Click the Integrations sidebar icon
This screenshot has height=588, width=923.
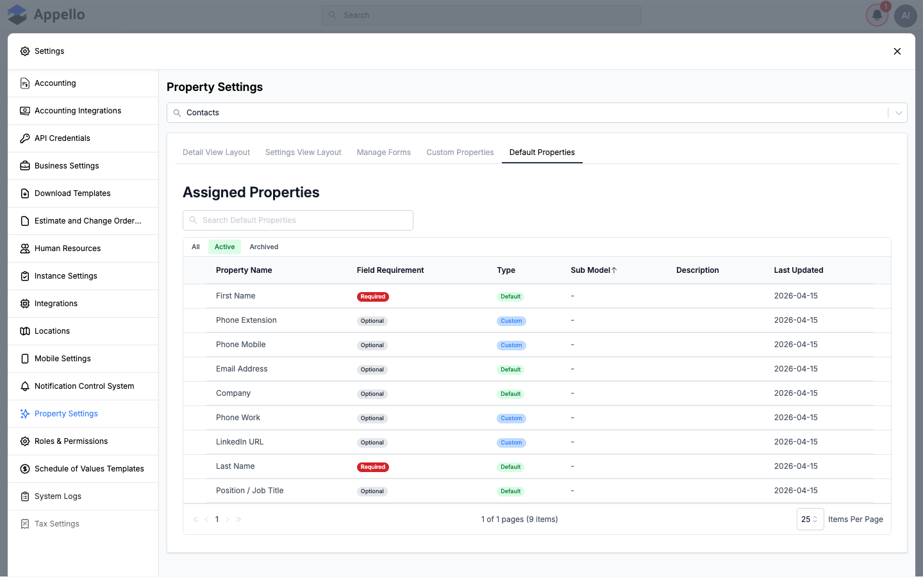point(25,304)
